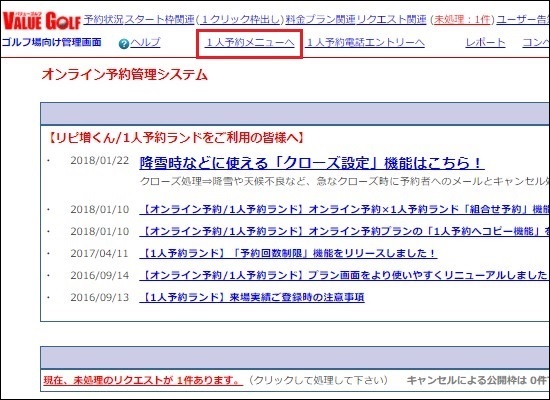Open リクエスト関連 menu

[x=391, y=19]
